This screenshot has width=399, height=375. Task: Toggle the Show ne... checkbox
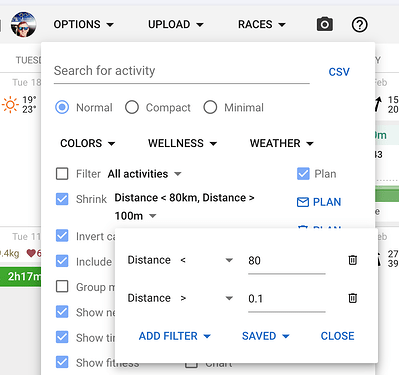(x=62, y=312)
